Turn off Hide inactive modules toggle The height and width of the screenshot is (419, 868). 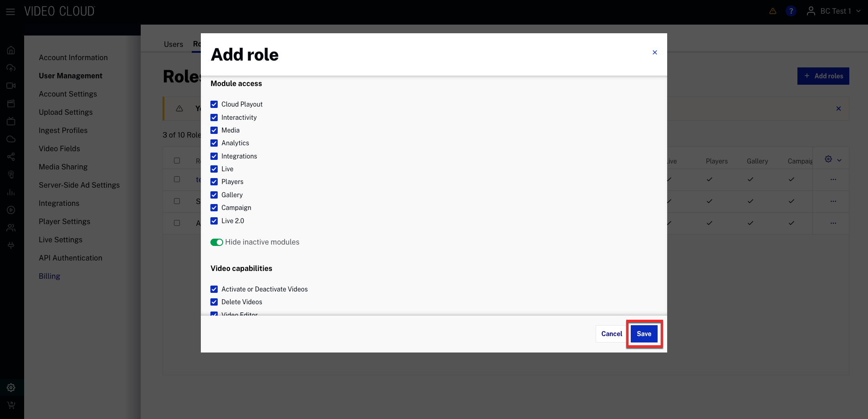tap(217, 242)
